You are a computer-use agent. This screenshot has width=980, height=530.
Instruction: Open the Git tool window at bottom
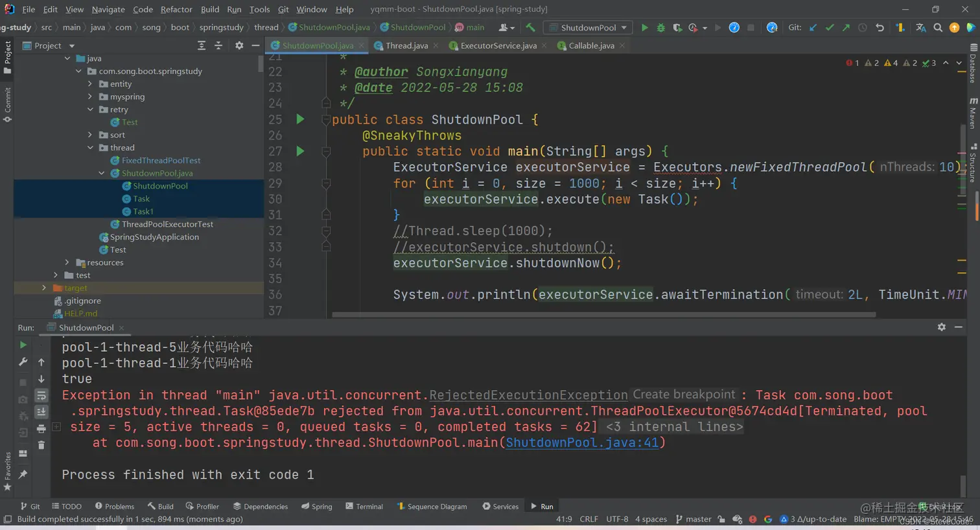coord(30,507)
